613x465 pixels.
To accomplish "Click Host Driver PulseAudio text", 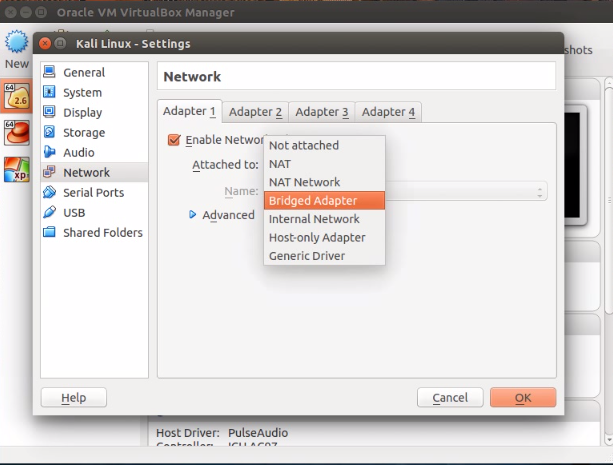I will point(222,433).
